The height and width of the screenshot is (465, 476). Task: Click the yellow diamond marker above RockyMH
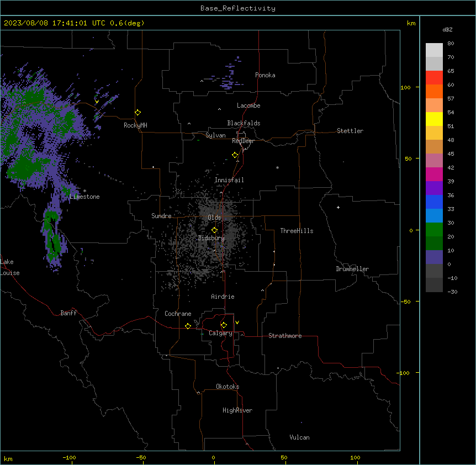pos(137,113)
